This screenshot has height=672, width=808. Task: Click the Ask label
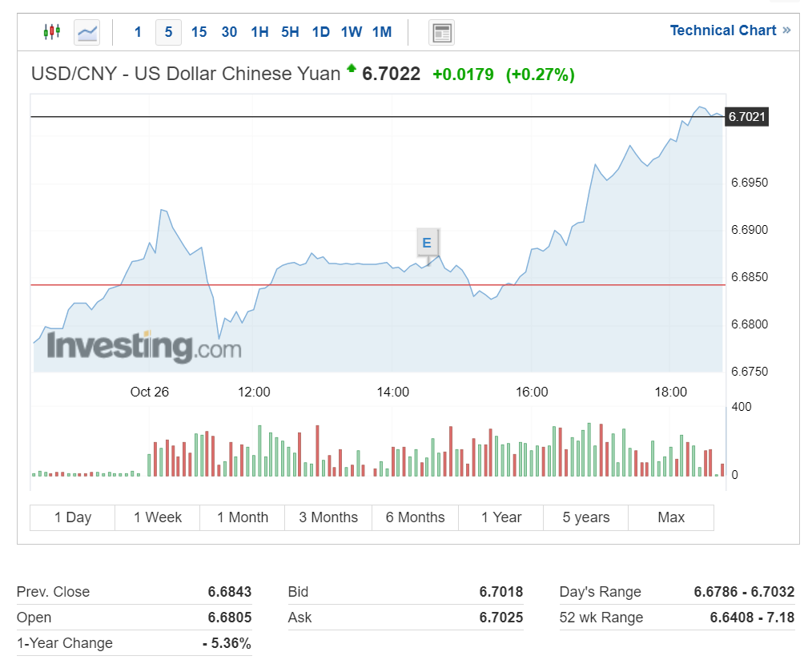[299, 618]
